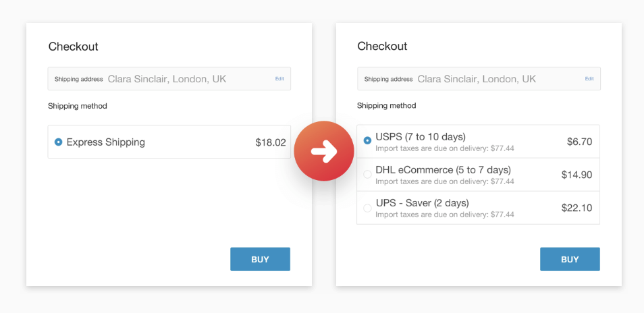This screenshot has height=313, width=644.
Task: Pick the UPS - Saver radio button
Action: tap(367, 208)
